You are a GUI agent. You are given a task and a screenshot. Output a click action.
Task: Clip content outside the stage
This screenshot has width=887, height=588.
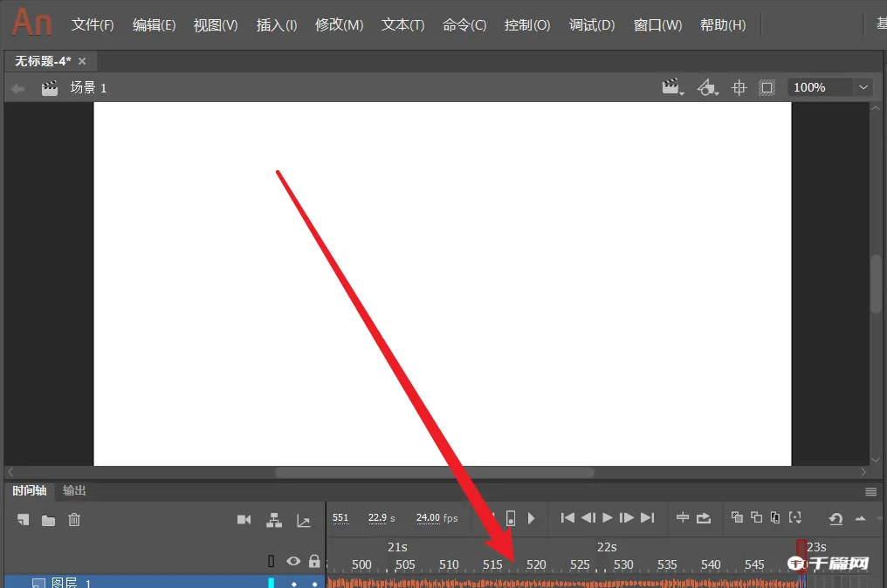pos(767,87)
